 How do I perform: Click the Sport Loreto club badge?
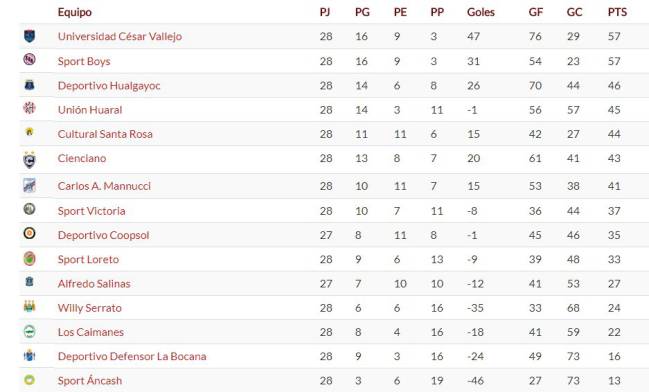pos(29,259)
